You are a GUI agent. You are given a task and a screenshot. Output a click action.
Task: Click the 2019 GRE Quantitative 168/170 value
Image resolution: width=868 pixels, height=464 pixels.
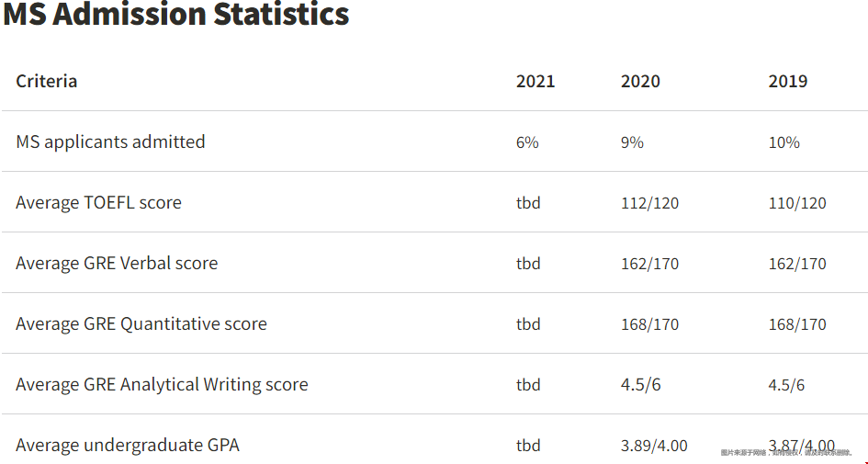pyautogui.click(x=797, y=324)
